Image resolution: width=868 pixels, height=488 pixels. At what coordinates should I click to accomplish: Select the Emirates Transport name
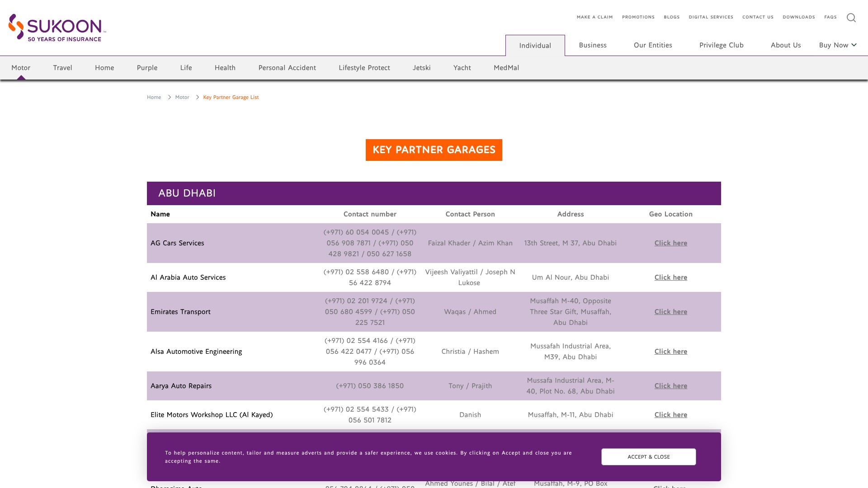pyautogui.click(x=180, y=312)
